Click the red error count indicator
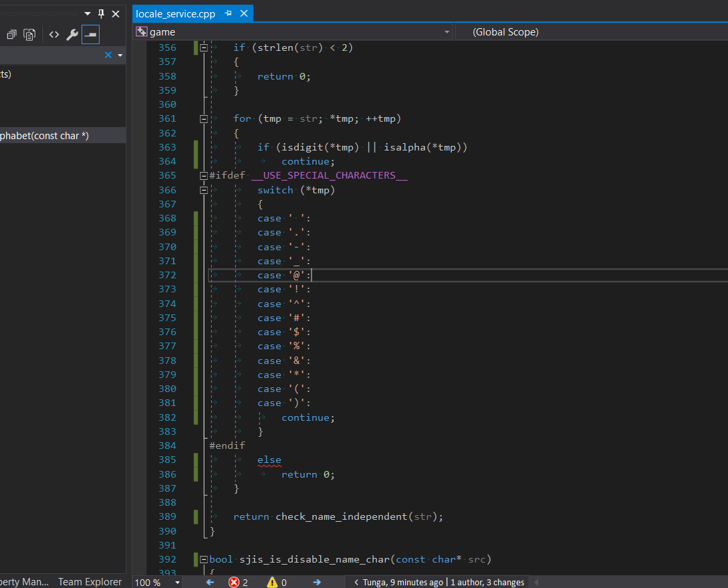 (238, 583)
